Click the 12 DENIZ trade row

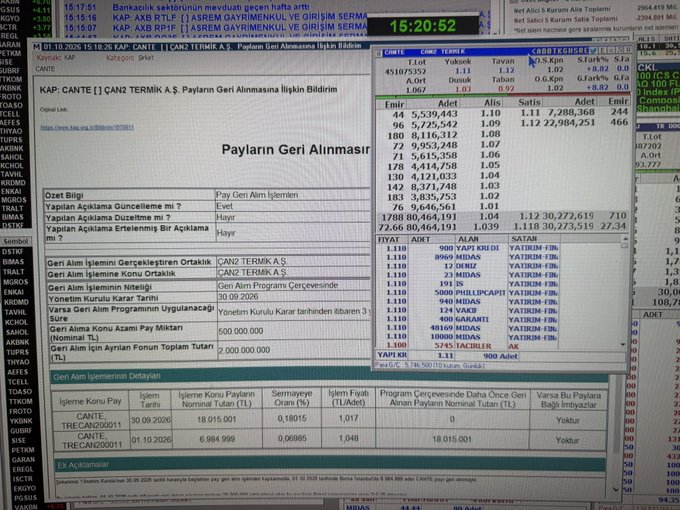tap(468, 266)
